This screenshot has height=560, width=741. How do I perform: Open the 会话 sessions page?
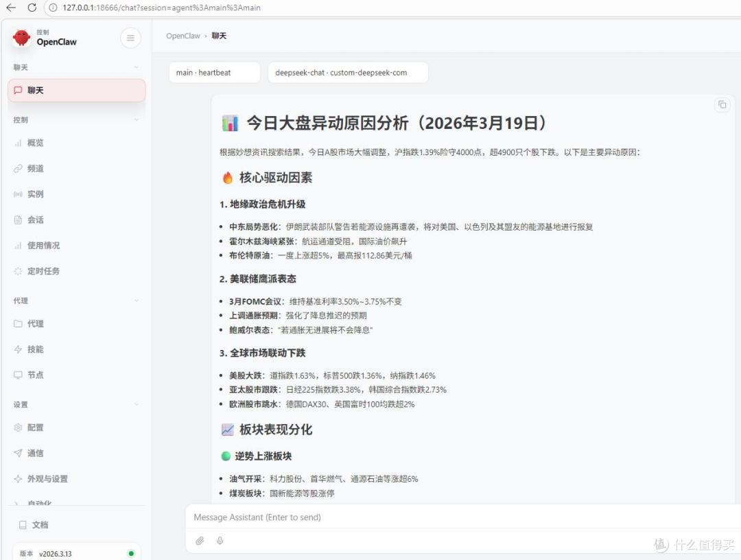tap(77, 220)
